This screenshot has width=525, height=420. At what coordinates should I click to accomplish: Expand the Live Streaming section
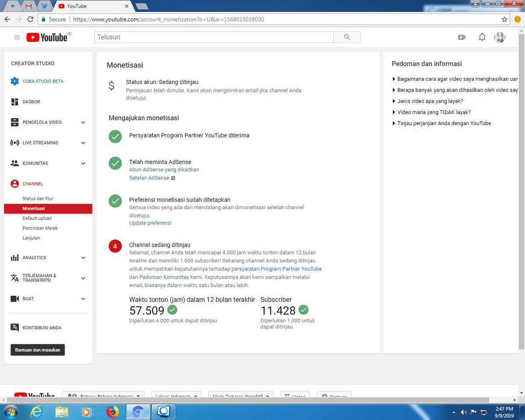[x=83, y=143]
